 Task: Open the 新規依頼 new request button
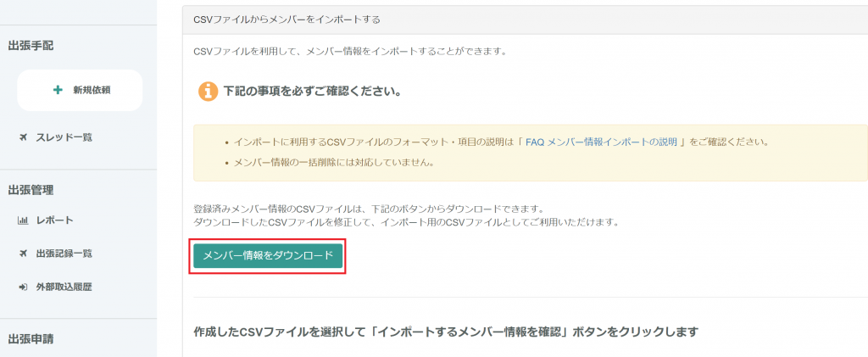(x=80, y=90)
